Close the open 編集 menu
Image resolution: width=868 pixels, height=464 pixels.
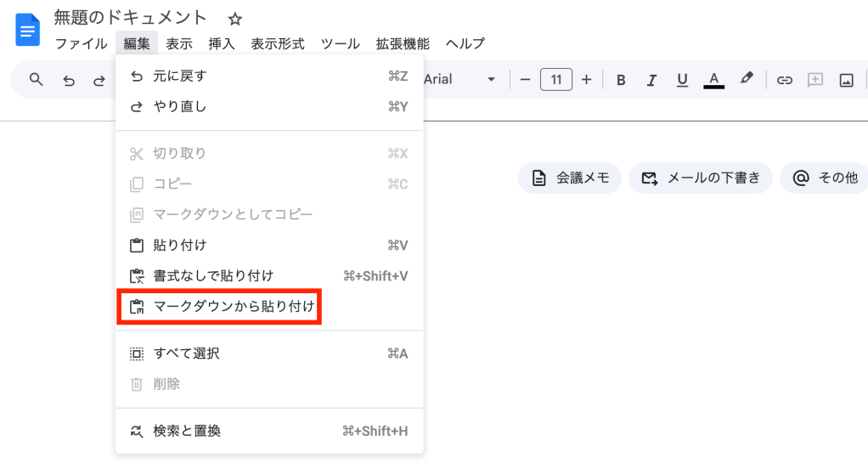click(137, 43)
